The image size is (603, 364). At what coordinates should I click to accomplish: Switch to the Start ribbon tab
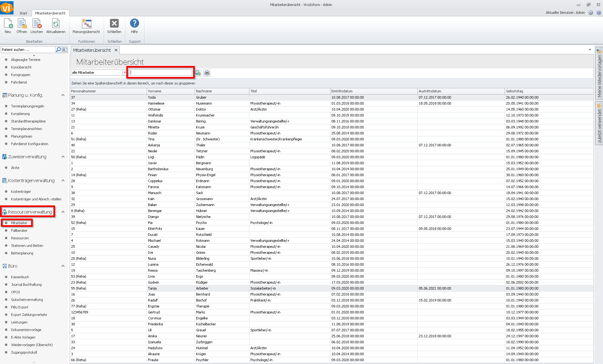[23, 13]
